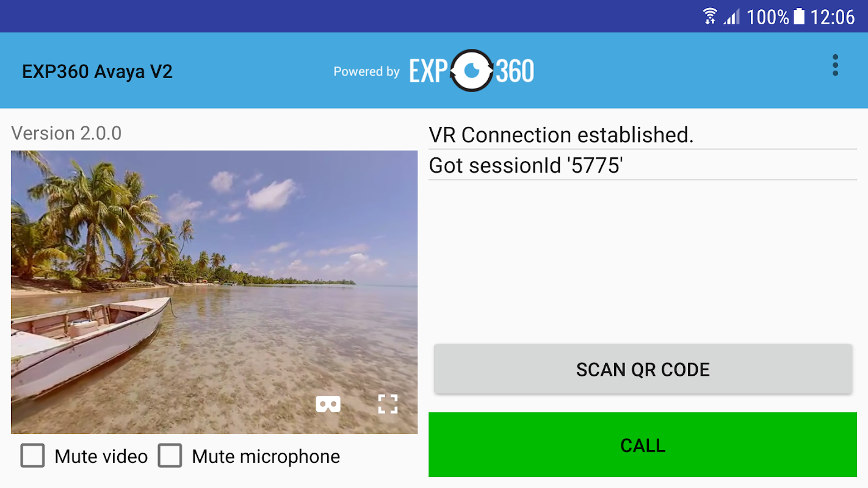Tap the beach 360 video preview

click(x=214, y=292)
